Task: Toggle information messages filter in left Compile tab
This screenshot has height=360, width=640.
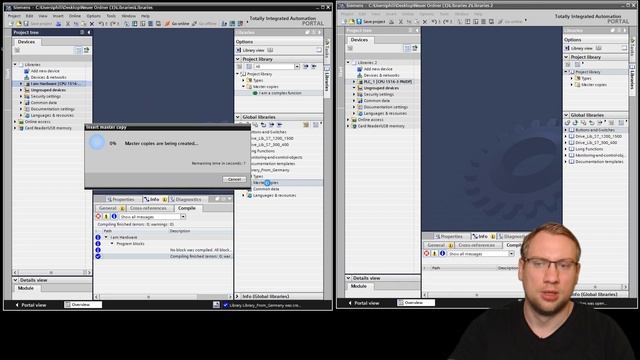Action: pyautogui.click(x=114, y=217)
